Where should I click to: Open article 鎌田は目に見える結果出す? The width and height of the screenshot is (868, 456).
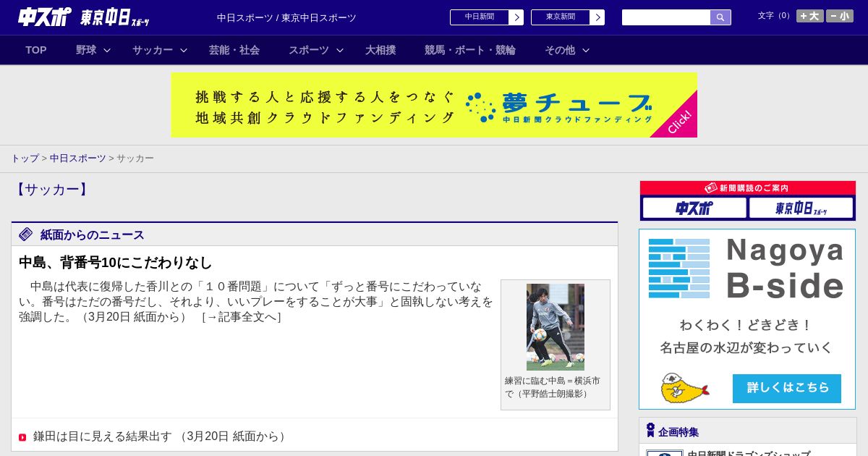point(103,436)
